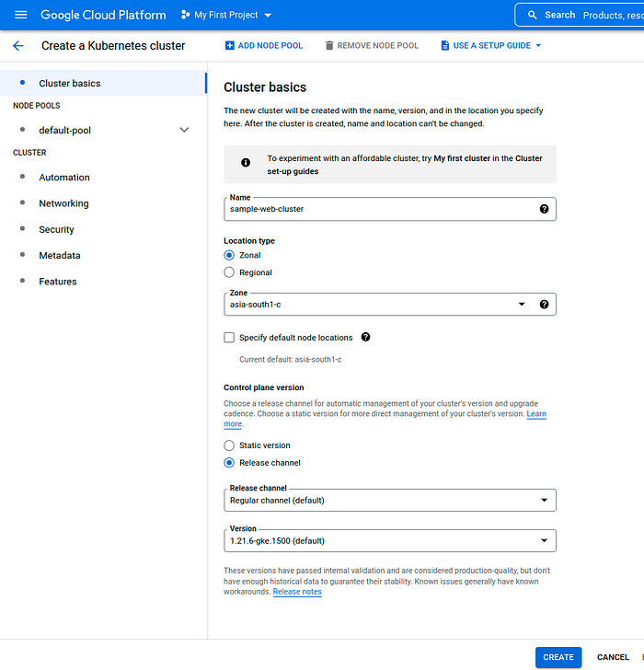Screen dimensions: 644x670
Task: Click the NODE POOLS section heading
Action: pyautogui.click(x=37, y=106)
